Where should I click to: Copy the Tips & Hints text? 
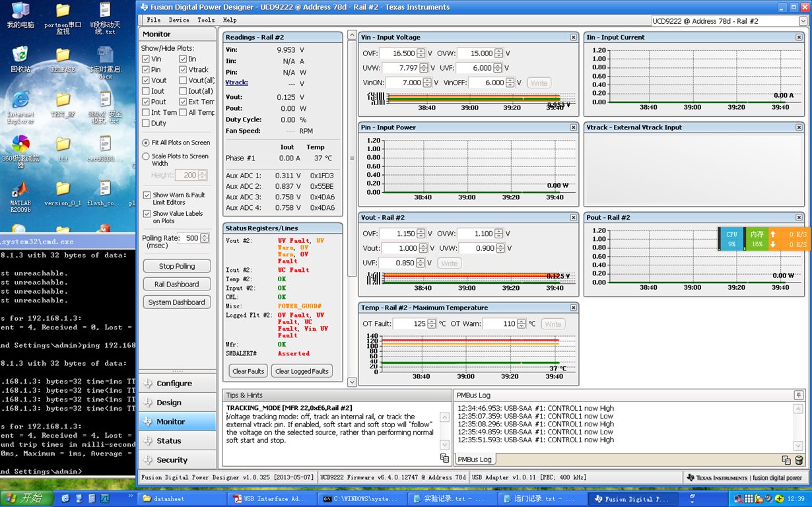444,458
